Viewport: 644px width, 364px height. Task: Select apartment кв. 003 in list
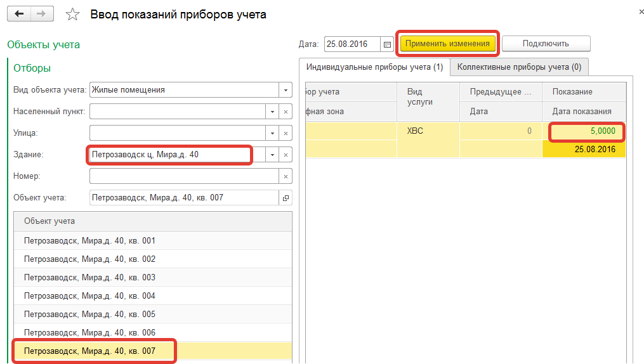click(89, 278)
